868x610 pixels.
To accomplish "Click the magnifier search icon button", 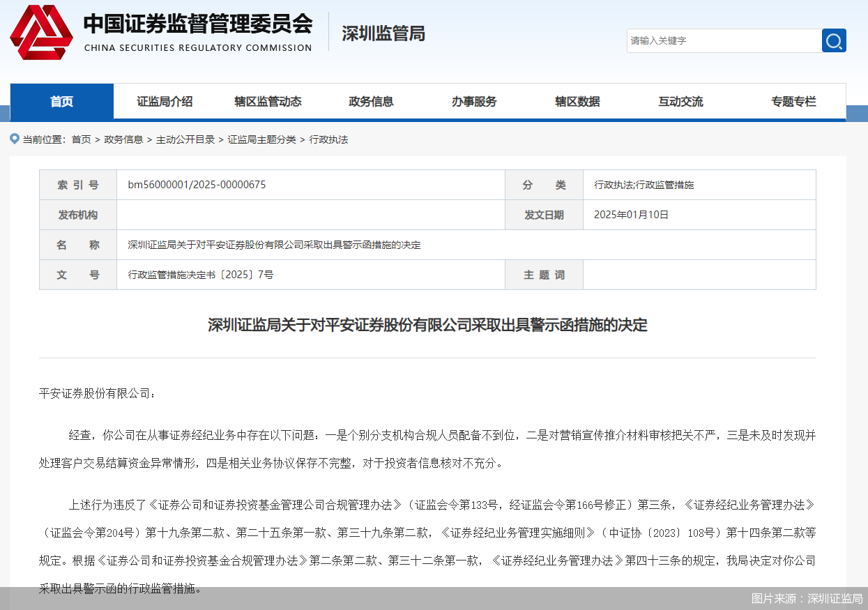I will (834, 40).
